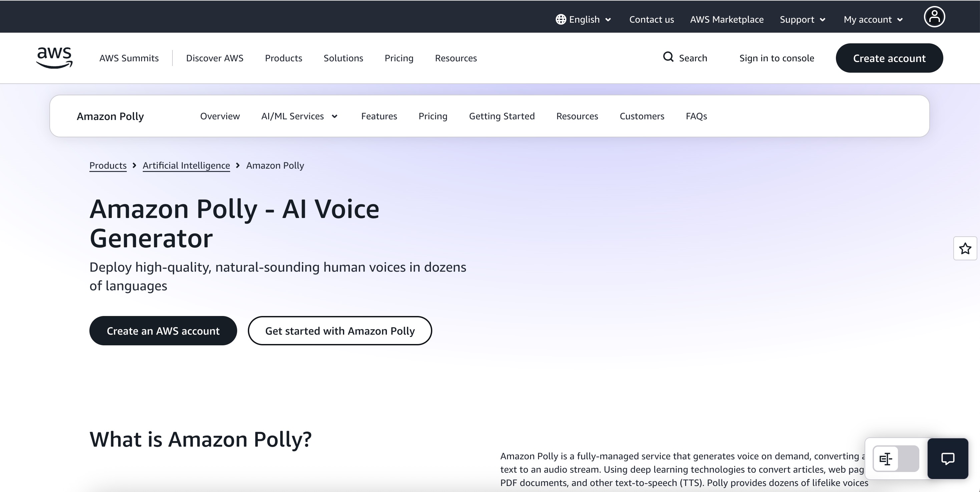Click the AWS logo
This screenshot has width=980, height=492.
(x=54, y=58)
